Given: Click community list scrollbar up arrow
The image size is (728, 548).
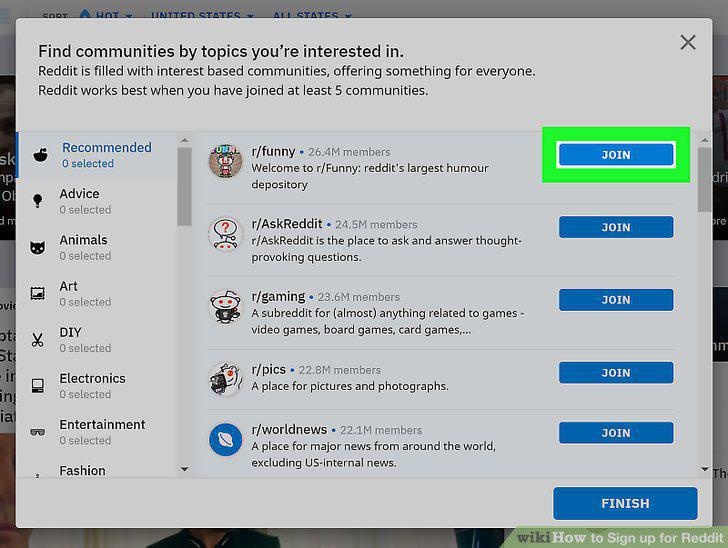Looking at the screenshot, I should (x=704, y=140).
